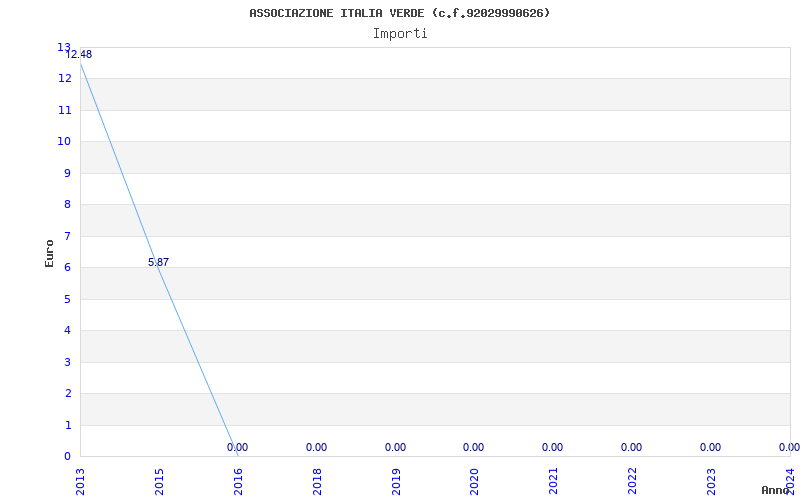
Task: Click the 0.00 value above year 2022
Action: 632,447
